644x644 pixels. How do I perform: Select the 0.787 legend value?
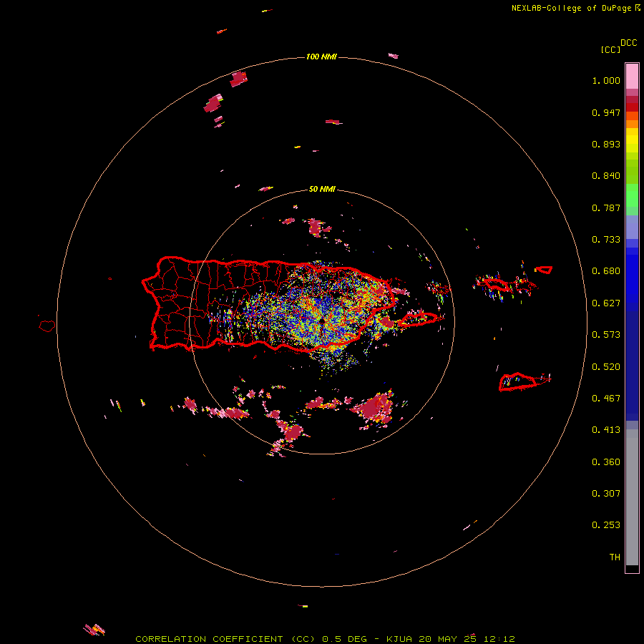point(606,208)
